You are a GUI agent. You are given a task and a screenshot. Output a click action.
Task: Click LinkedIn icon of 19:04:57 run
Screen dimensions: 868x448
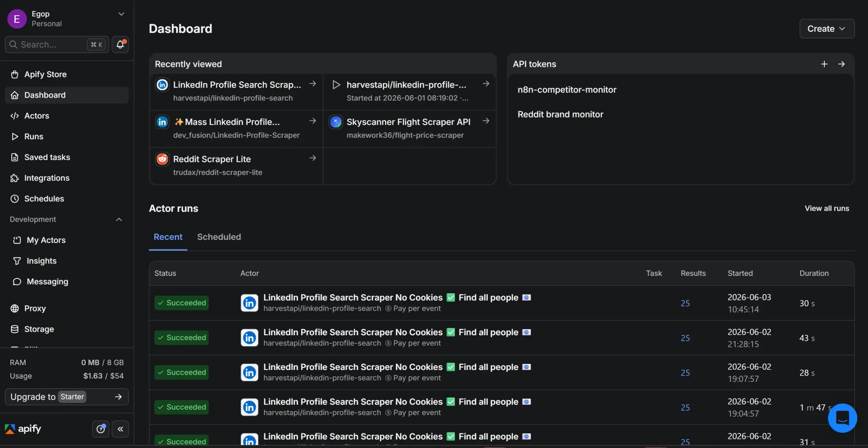point(250,407)
